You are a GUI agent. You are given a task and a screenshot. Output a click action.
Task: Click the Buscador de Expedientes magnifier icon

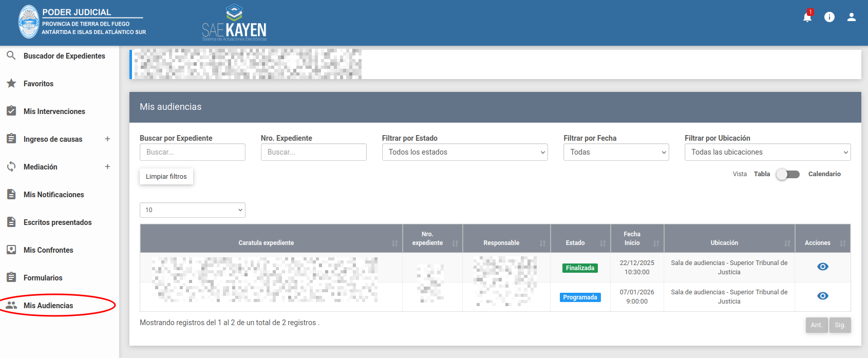[x=11, y=55]
